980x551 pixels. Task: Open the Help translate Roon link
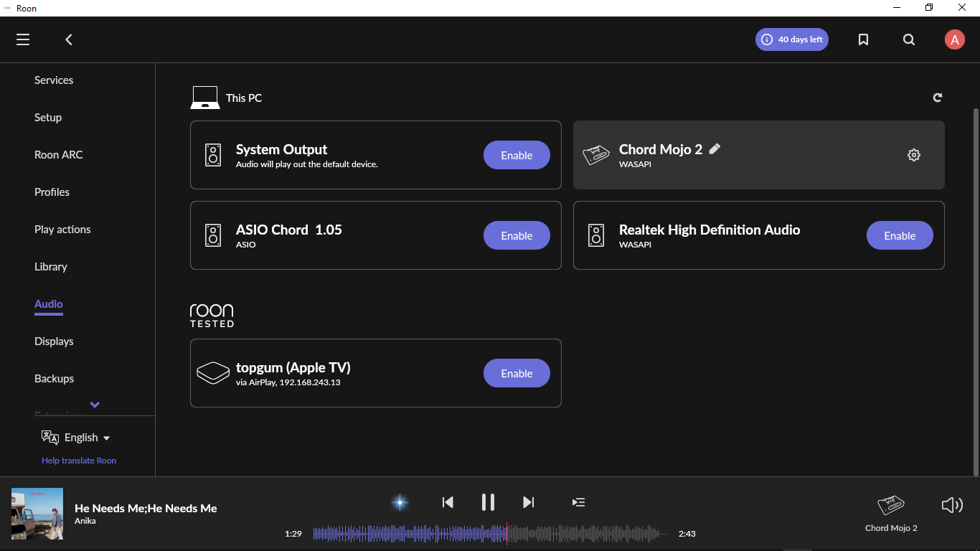click(x=79, y=461)
